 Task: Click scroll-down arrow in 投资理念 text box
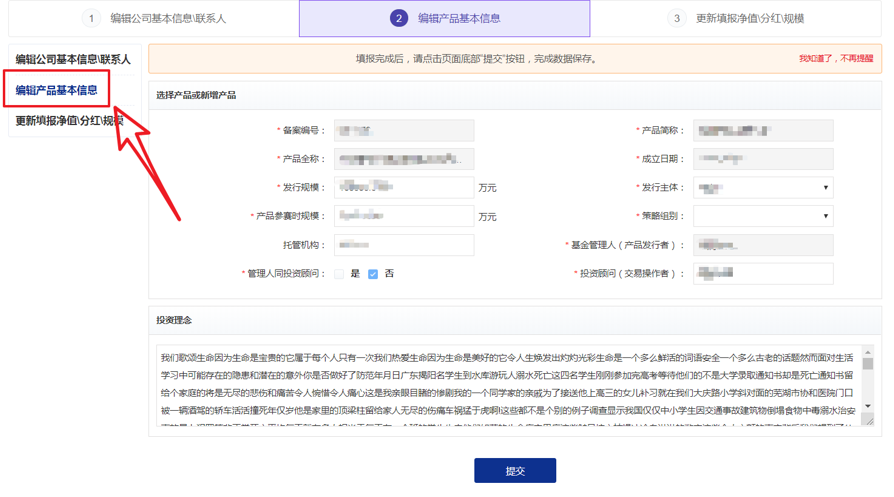point(867,406)
